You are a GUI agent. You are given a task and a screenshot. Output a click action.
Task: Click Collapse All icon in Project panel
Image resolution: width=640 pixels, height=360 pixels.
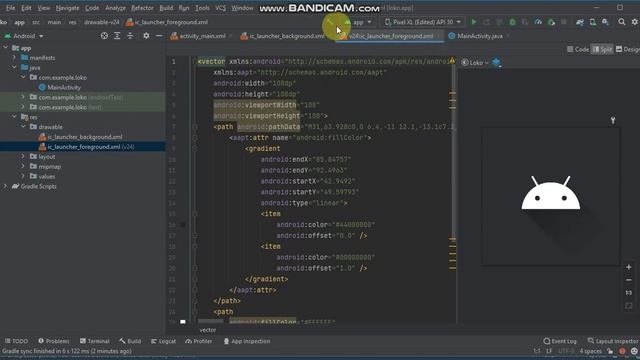(130, 36)
